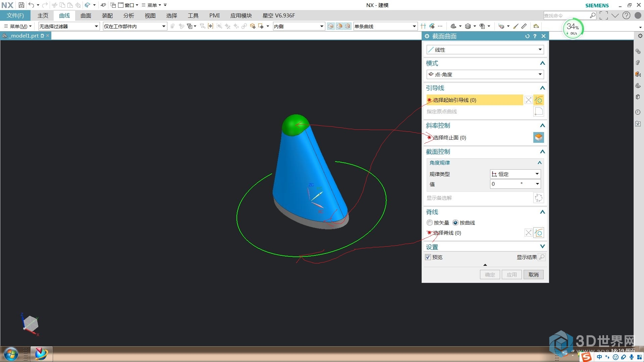644x362 pixels.
Task: Click the reset dialog icon in 截面曲面 header
Action: point(527,36)
